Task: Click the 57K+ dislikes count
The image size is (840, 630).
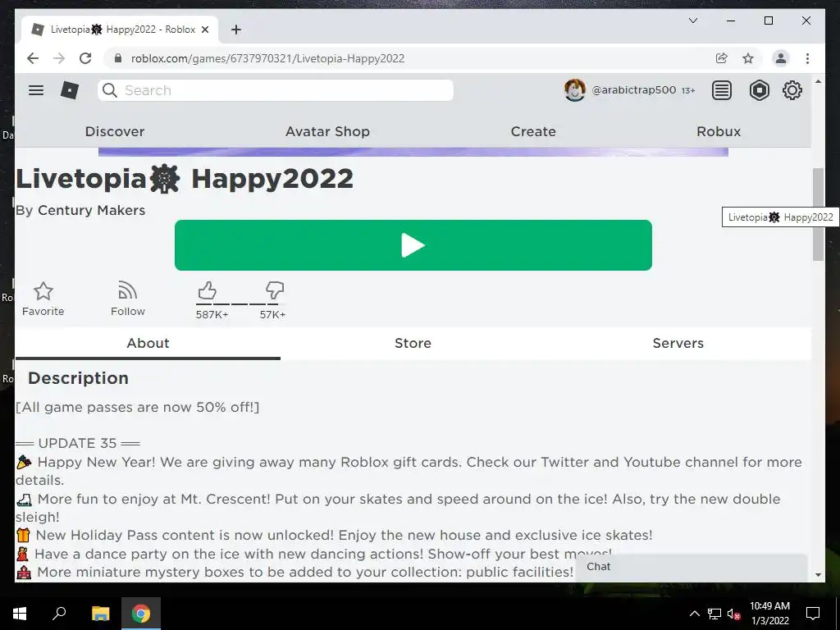Action: (272, 314)
